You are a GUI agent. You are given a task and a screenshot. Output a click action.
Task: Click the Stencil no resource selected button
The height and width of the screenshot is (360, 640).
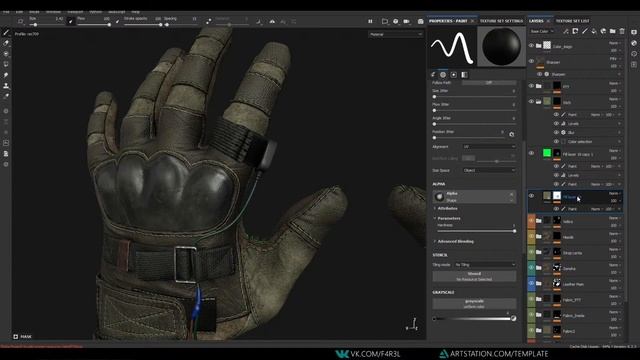tap(474, 276)
